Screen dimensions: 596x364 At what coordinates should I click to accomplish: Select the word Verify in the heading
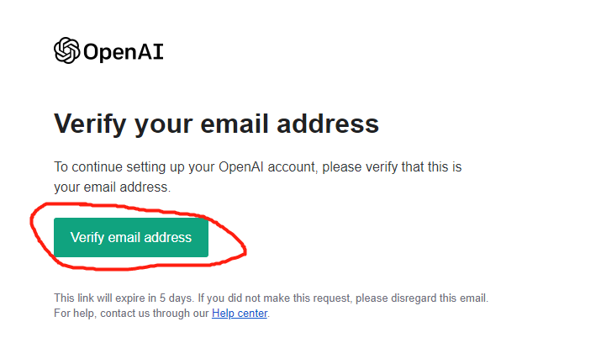[90, 124]
